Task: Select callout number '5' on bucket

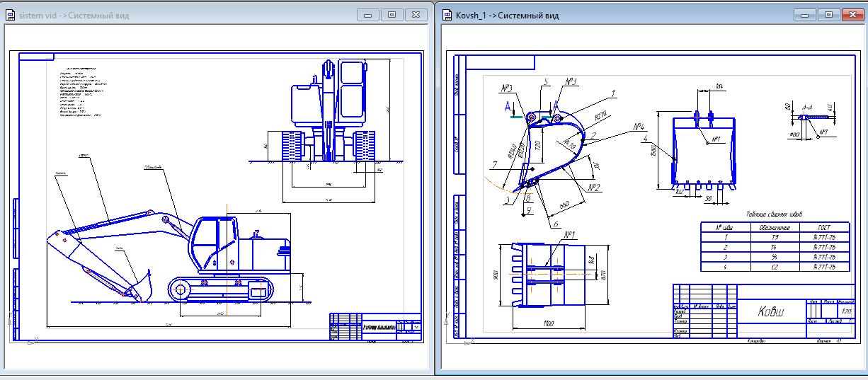Action: pyautogui.click(x=546, y=83)
